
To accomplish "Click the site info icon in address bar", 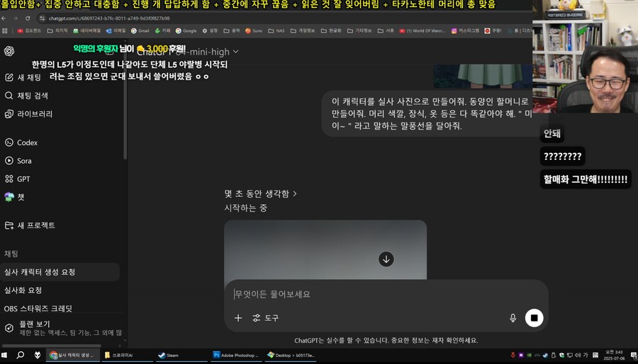I will coord(42,18).
